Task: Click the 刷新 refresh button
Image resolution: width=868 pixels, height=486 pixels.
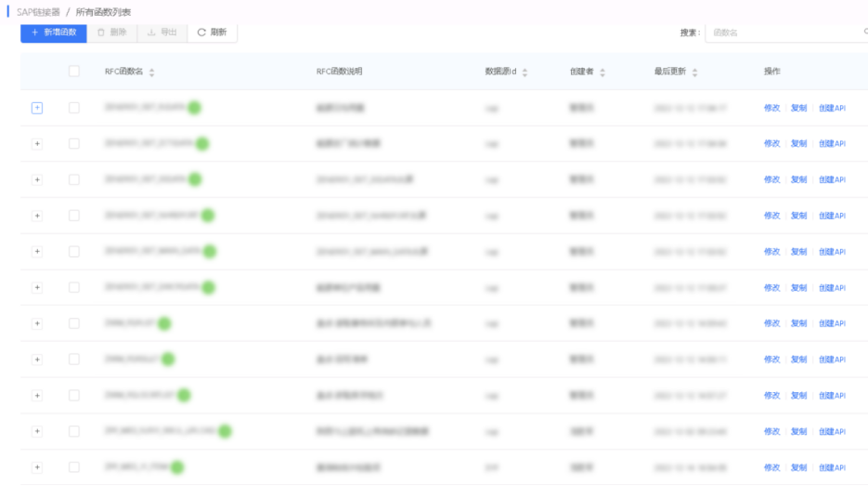Action: pyautogui.click(x=213, y=33)
